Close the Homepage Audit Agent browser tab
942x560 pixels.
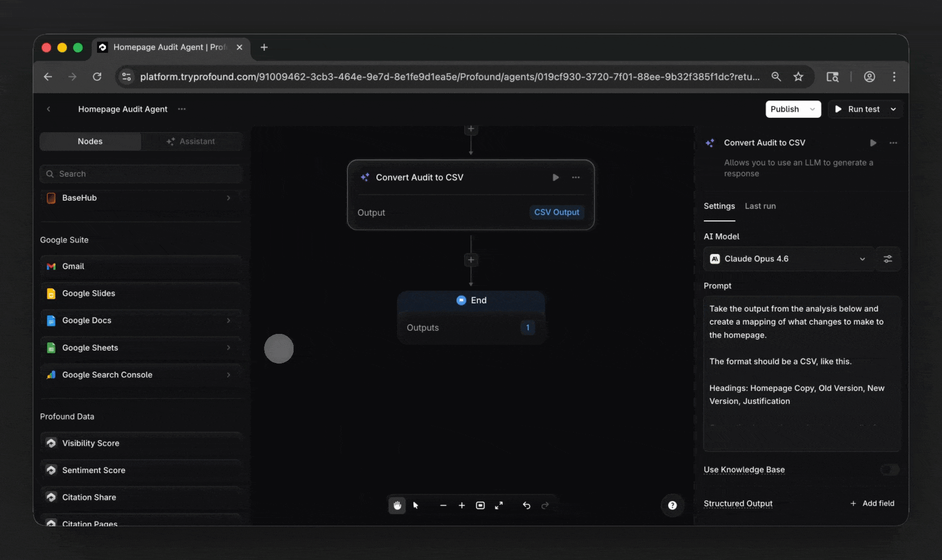239,47
